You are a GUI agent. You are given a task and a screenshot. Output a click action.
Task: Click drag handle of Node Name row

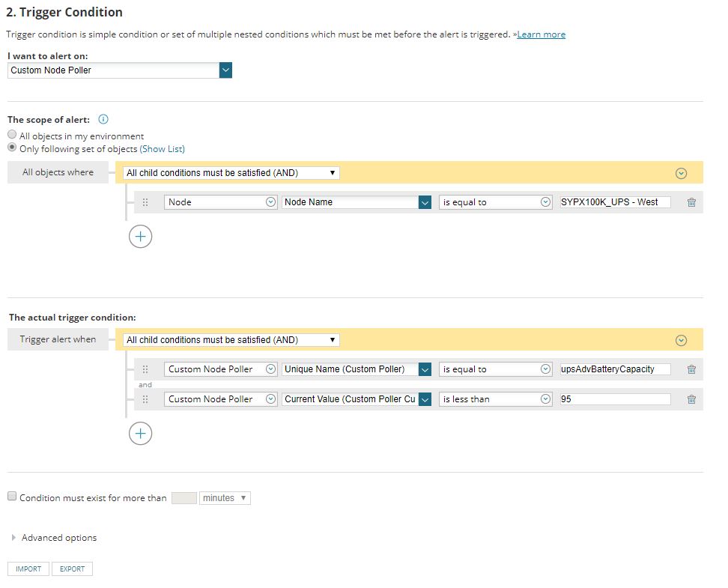(145, 202)
